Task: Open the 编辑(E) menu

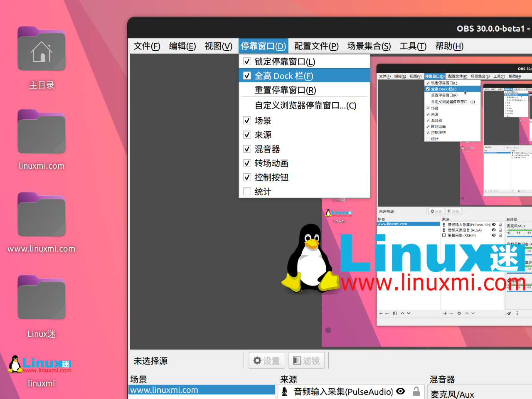Action: click(x=182, y=46)
